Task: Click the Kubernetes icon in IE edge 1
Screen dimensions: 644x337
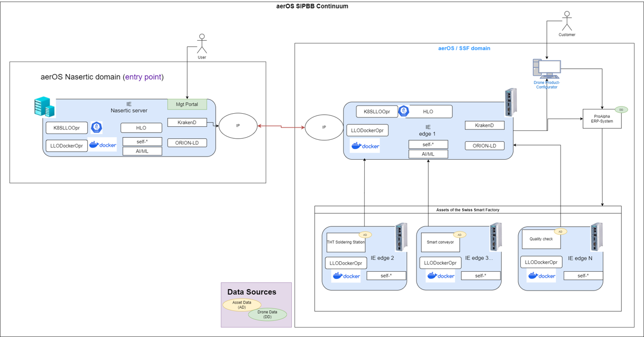Action: point(403,111)
